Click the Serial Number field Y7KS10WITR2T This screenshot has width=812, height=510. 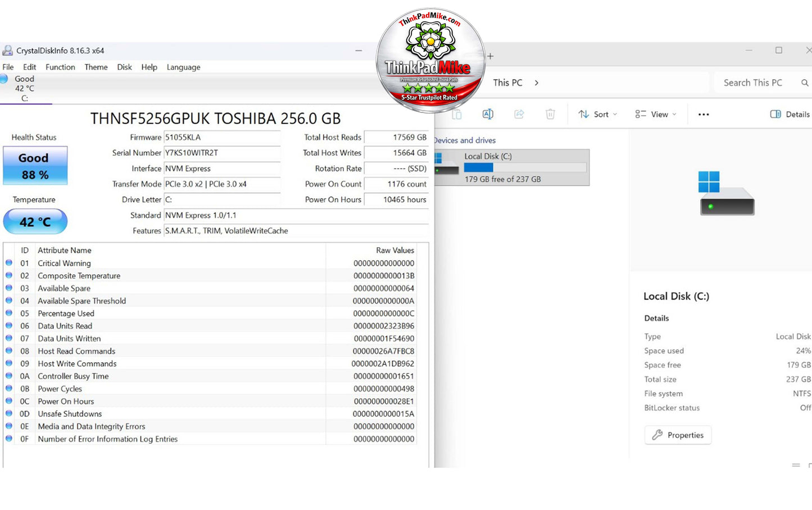pos(222,153)
